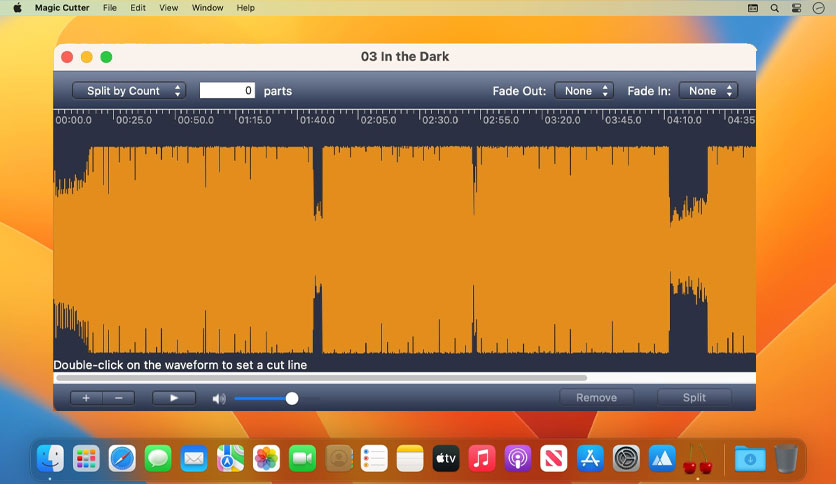Open the blue mountain-peaks app in the Dock

[x=662, y=458]
